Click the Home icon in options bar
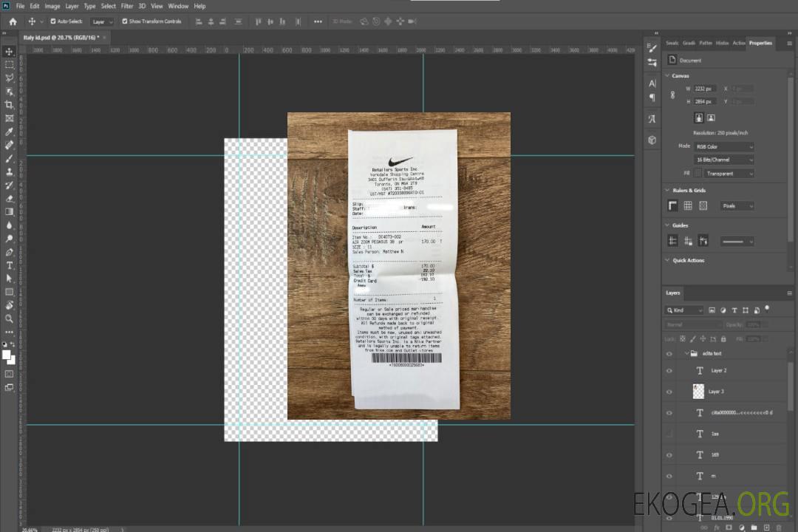Screen dimensions: 798x532 13,21
